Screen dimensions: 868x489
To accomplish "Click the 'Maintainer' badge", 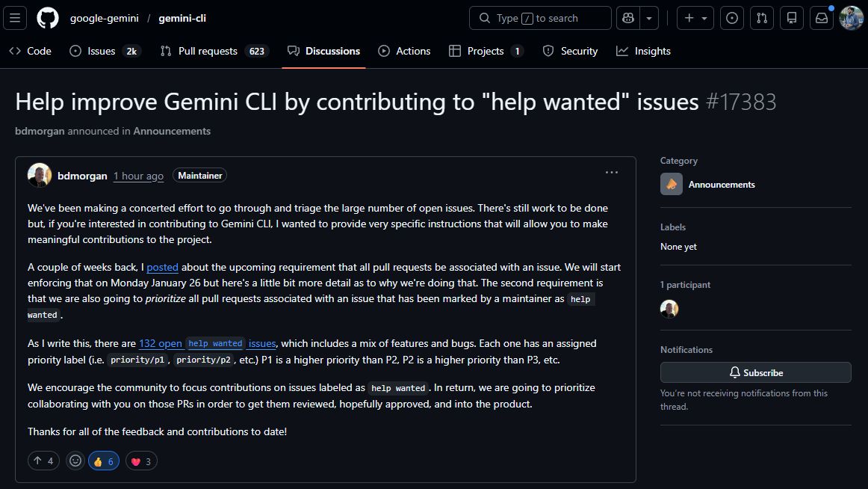I will pyautogui.click(x=200, y=176).
